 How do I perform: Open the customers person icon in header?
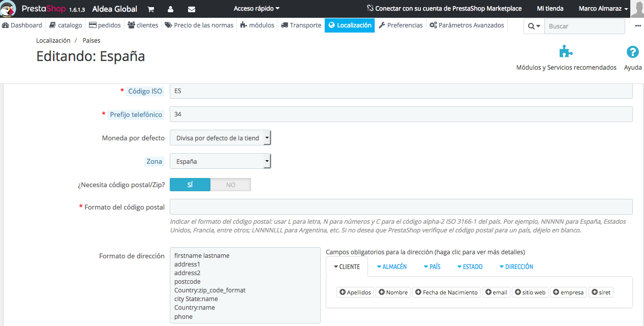(x=170, y=9)
